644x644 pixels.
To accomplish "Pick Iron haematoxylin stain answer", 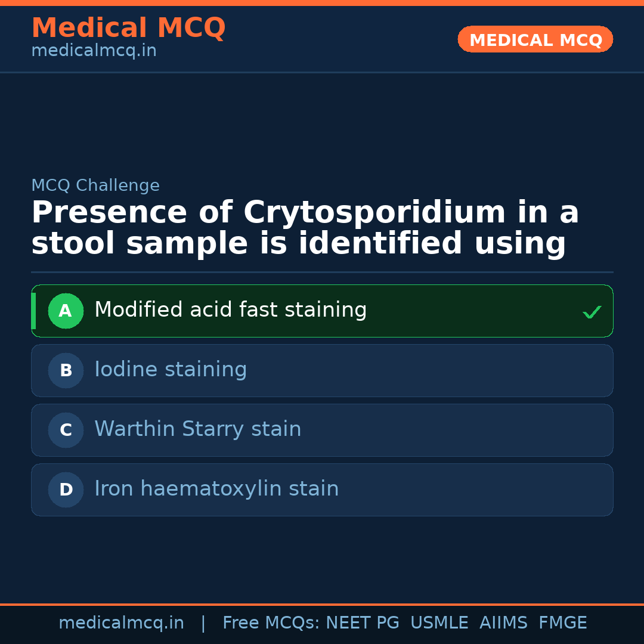I will click(216, 489).
